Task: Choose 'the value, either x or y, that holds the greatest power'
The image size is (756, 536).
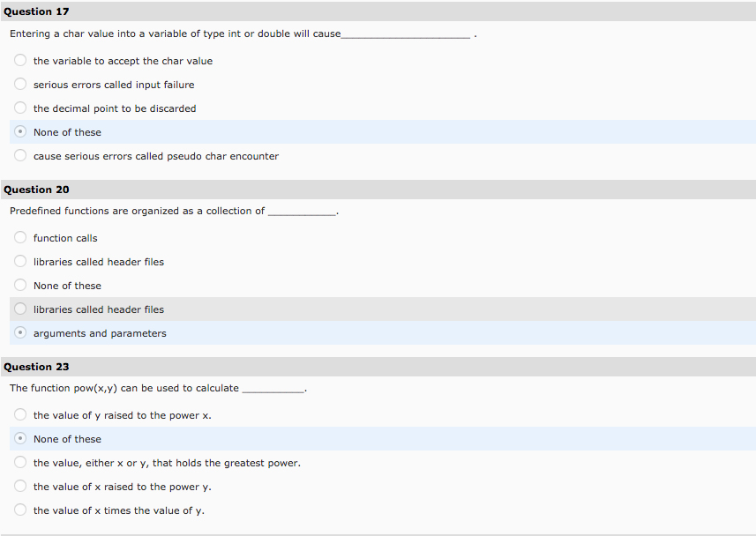Action: click(19, 462)
